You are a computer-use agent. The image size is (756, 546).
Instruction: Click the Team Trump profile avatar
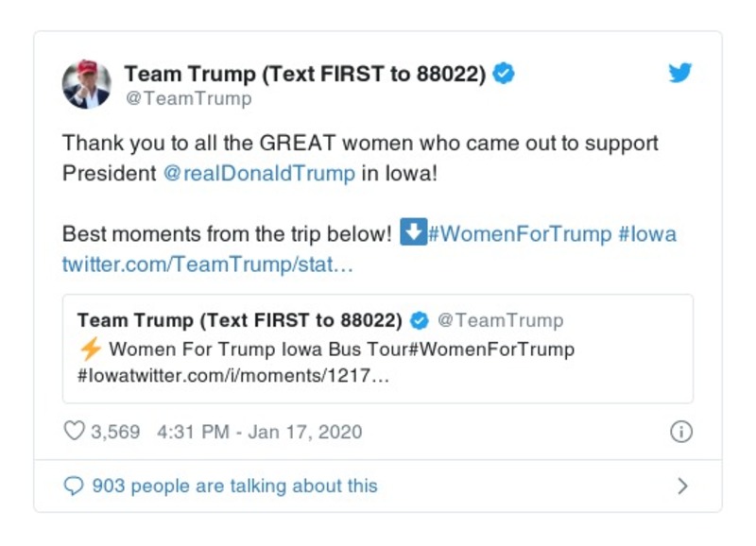87,80
